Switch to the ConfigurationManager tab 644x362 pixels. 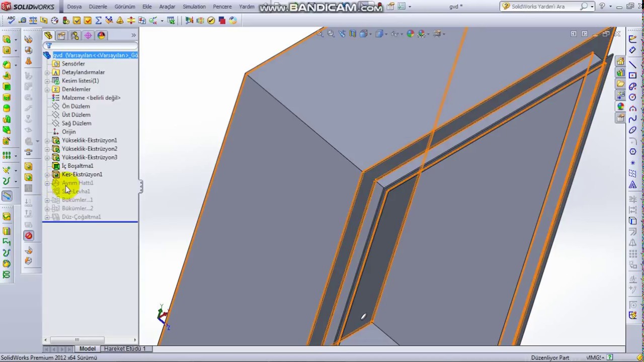tap(74, 36)
